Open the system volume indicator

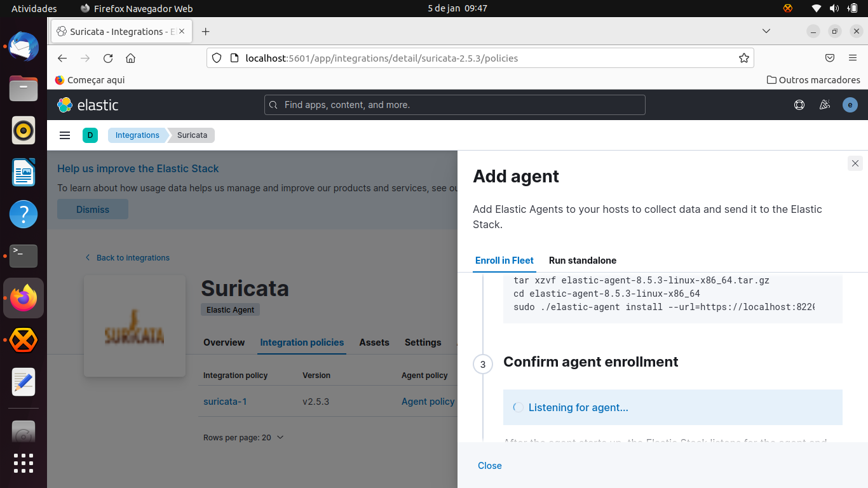[x=834, y=8]
